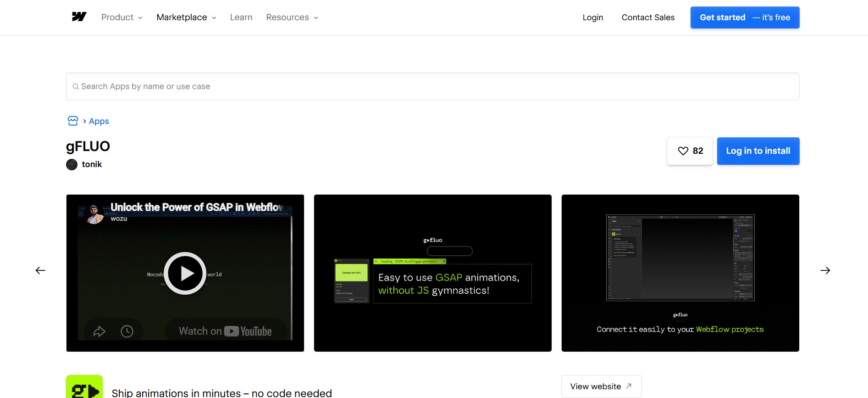Screen dimensions: 868x398
Task: Open the tonik author profile
Action: click(x=92, y=164)
